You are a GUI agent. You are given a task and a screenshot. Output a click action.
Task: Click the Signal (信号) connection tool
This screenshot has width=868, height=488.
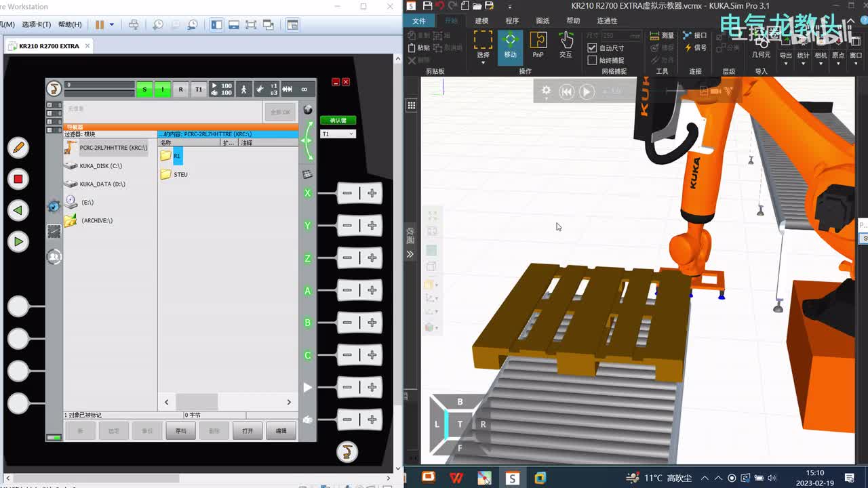point(694,47)
